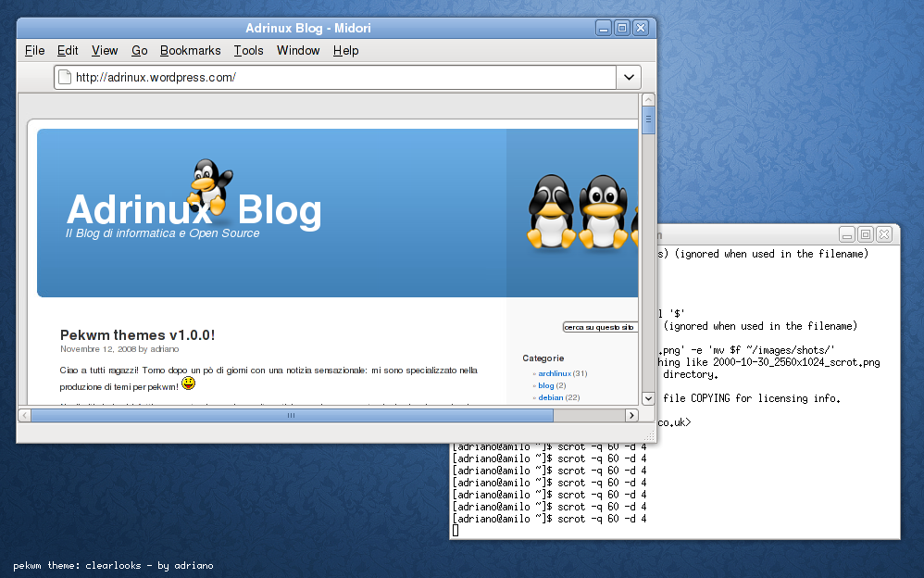The width and height of the screenshot is (924, 578).
Task: Click the wide-eyed penguin in the header
Action: point(603,211)
